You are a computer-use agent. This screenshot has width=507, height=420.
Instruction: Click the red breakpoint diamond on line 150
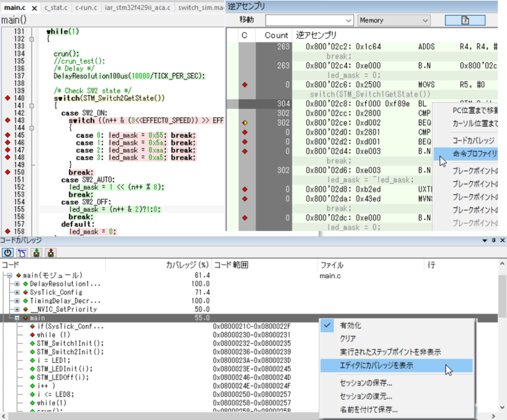pyautogui.click(x=7, y=172)
